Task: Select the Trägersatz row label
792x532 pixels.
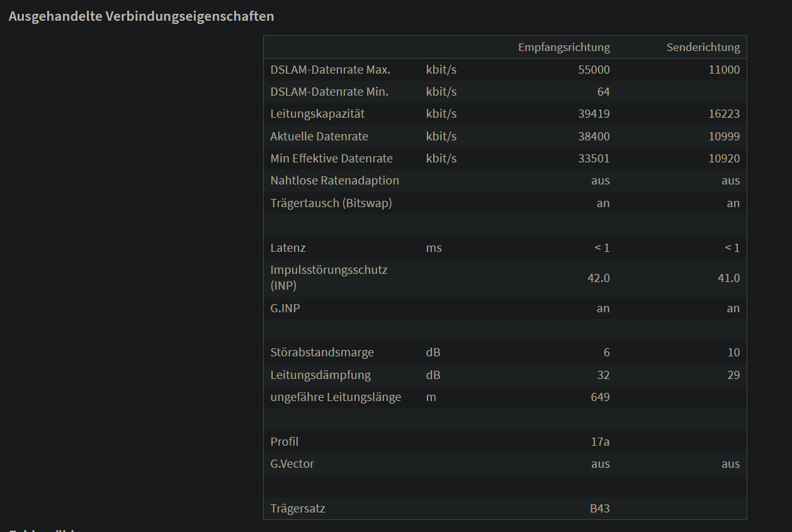Action: [298, 508]
